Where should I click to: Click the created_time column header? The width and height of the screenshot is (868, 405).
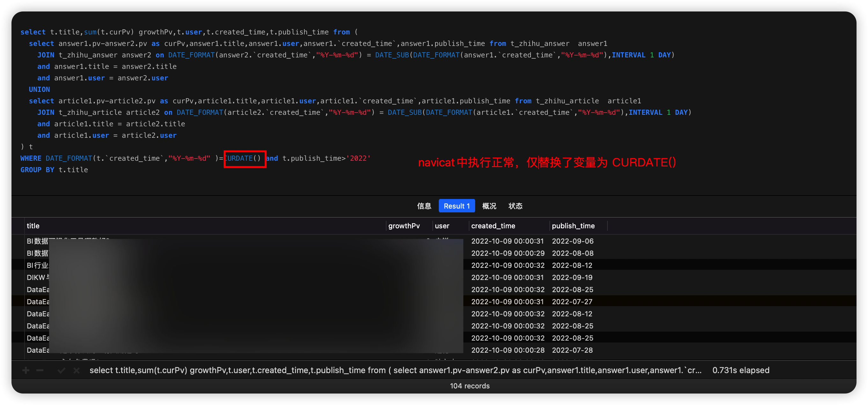pyautogui.click(x=493, y=226)
